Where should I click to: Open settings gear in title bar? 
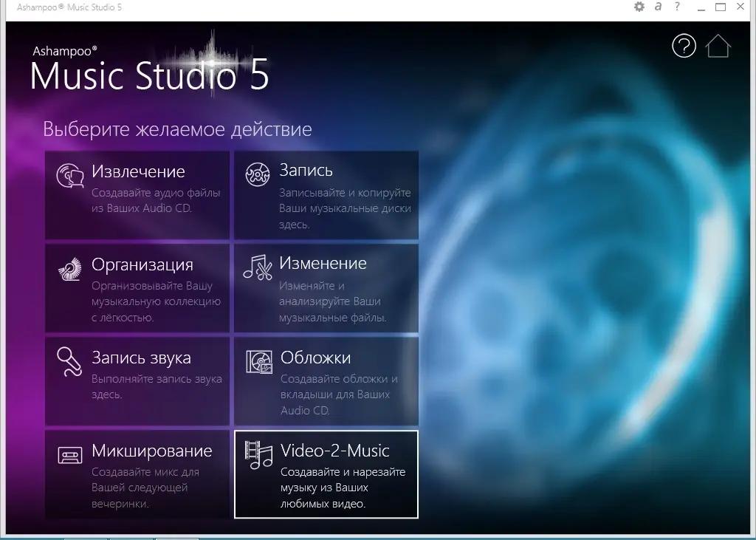(x=639, y=7)
